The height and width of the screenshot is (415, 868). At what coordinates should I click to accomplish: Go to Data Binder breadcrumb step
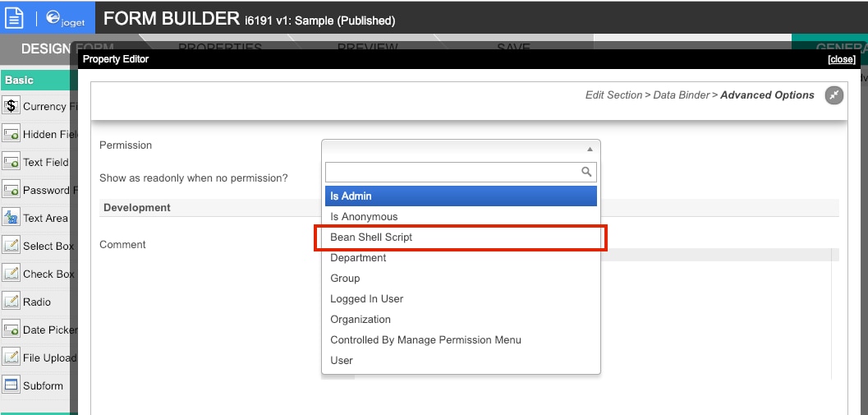[681, 95]
